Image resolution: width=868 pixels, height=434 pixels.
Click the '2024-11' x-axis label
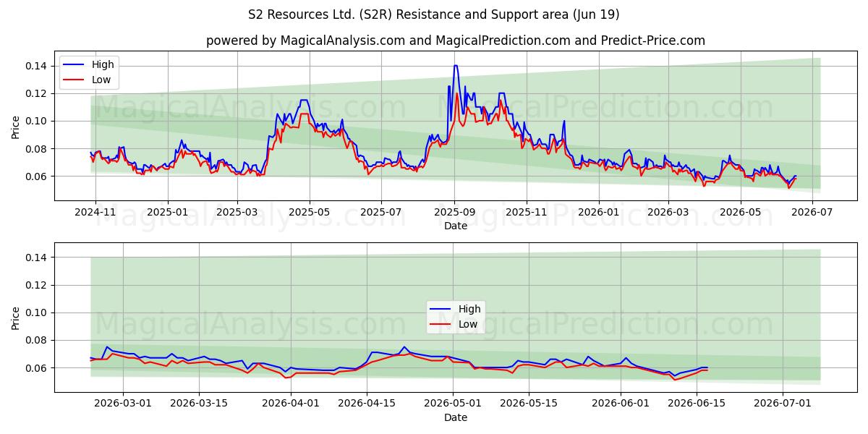click(95, 213)
